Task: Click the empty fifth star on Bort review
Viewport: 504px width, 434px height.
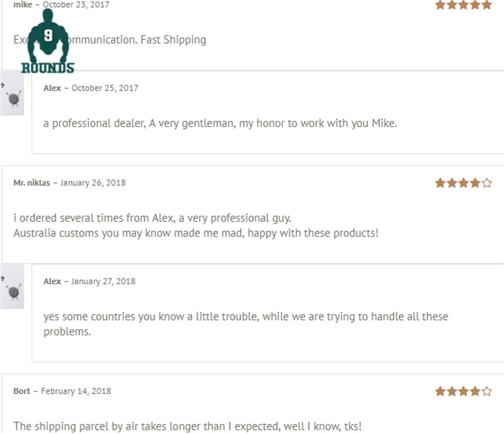Action: (x=487, y=391)
